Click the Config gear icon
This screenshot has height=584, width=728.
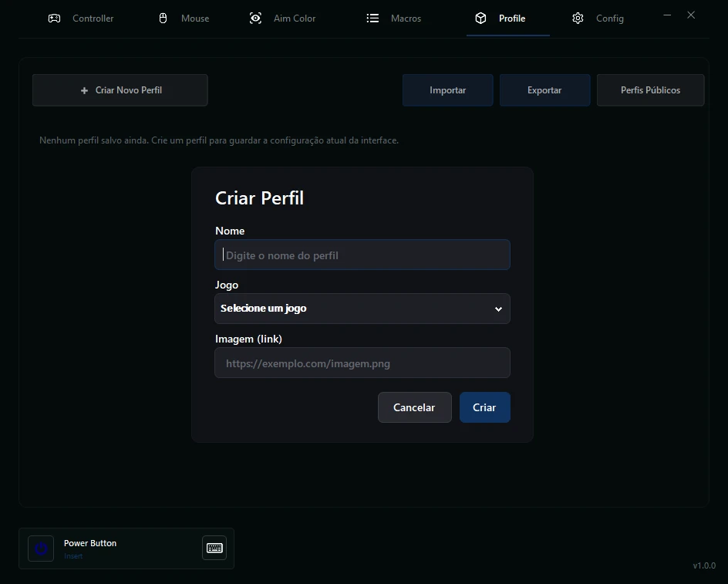pos(578,19)
